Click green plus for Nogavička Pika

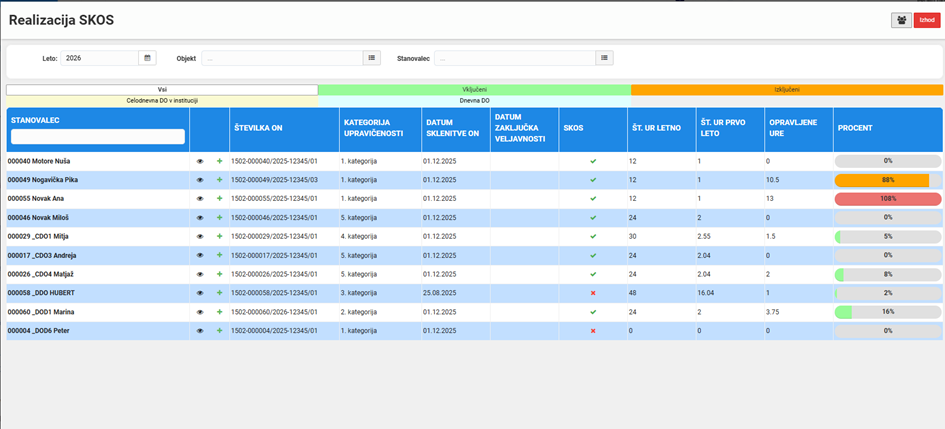tap(219, 180)
